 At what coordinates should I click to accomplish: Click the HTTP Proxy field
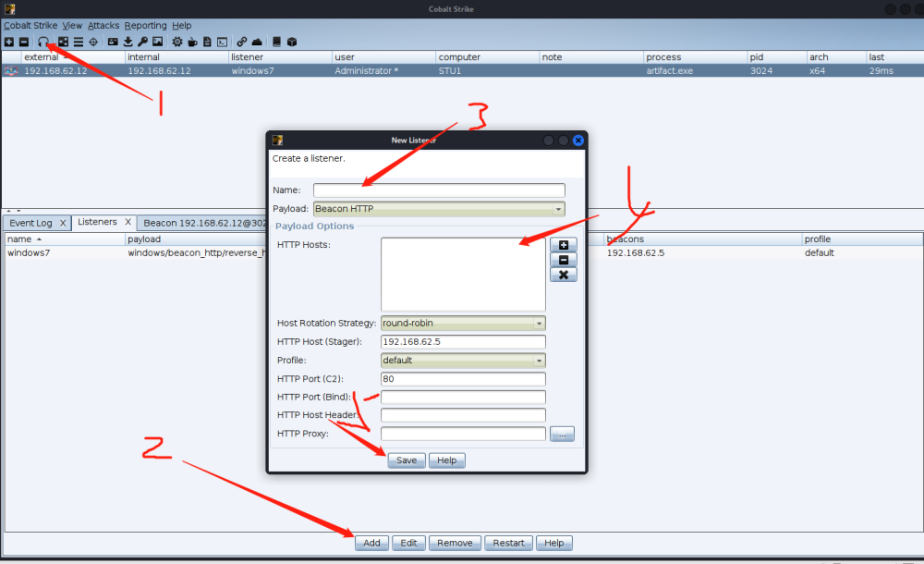pos(463,434)
